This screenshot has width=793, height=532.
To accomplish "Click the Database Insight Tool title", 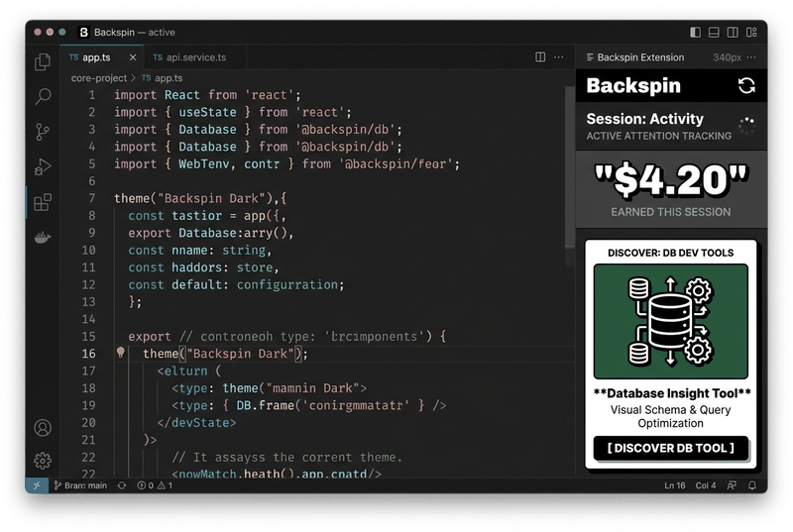I will (x=672, y=393).
